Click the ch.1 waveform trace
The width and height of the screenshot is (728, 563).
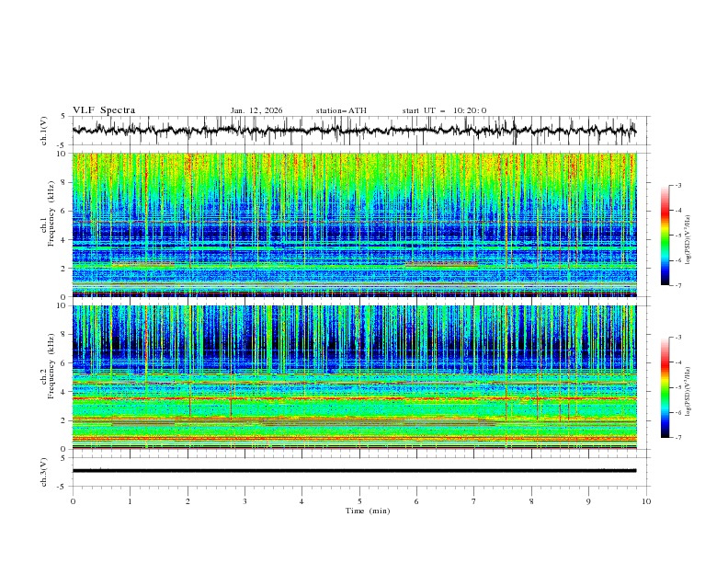point(354,130)
